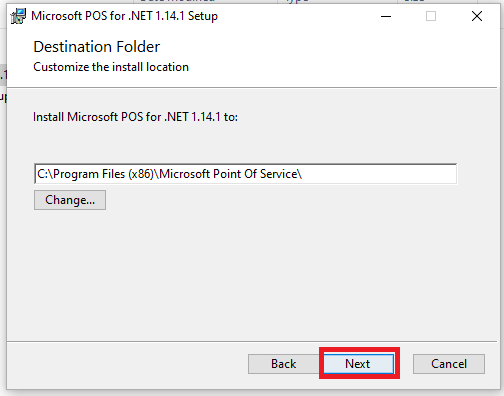Viewport: 504px width, 396px height.
Task: Click the background window strip left of dialog
Action: click(3, 200)
